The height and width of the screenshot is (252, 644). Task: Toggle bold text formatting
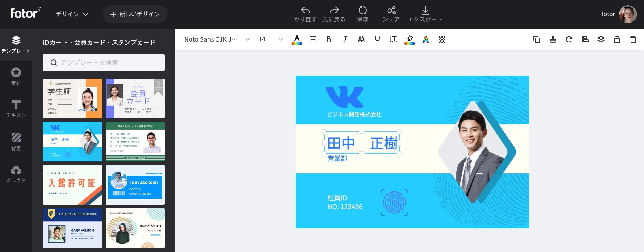[x=329, y=40]
